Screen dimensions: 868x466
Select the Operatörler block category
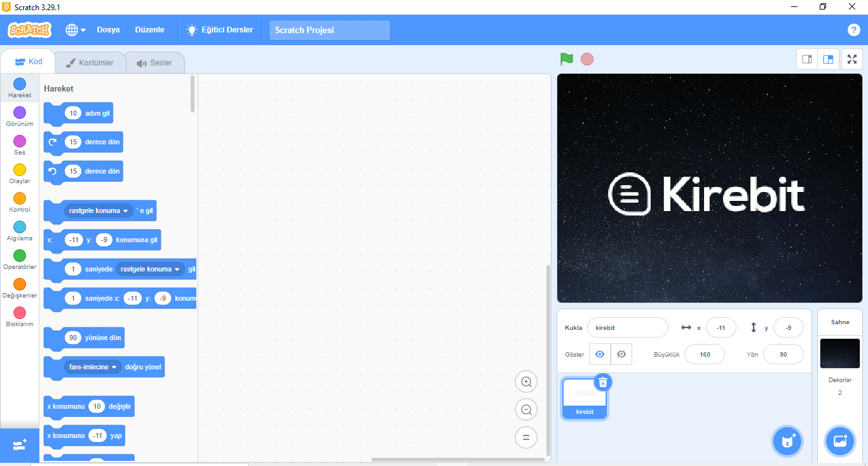tap(20, 260)
